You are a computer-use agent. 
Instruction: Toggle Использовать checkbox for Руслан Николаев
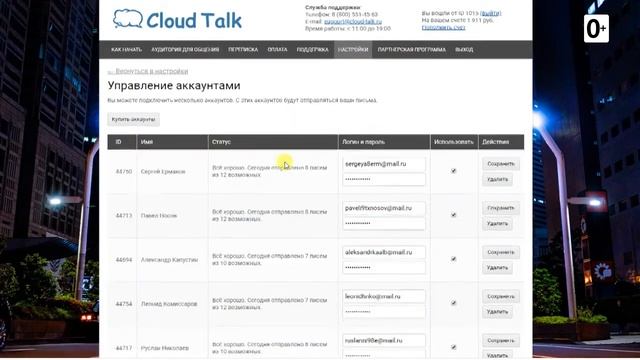click(453, 347)
